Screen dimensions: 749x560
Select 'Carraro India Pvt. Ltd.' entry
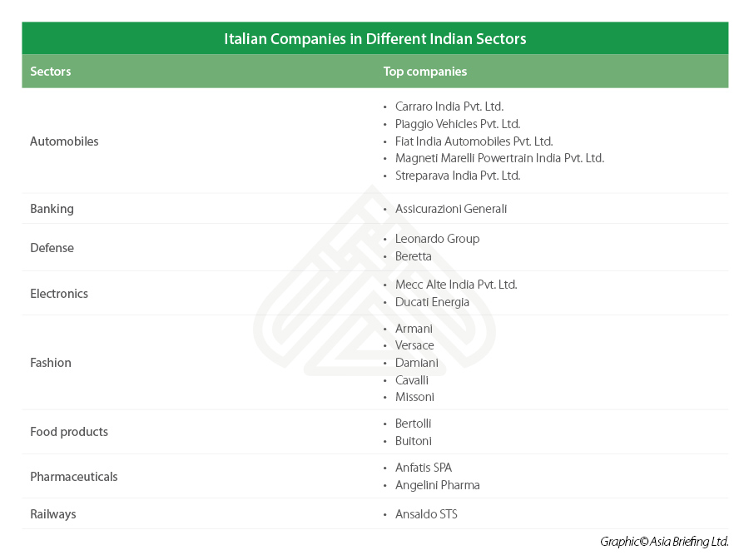[x=449, y=107]
